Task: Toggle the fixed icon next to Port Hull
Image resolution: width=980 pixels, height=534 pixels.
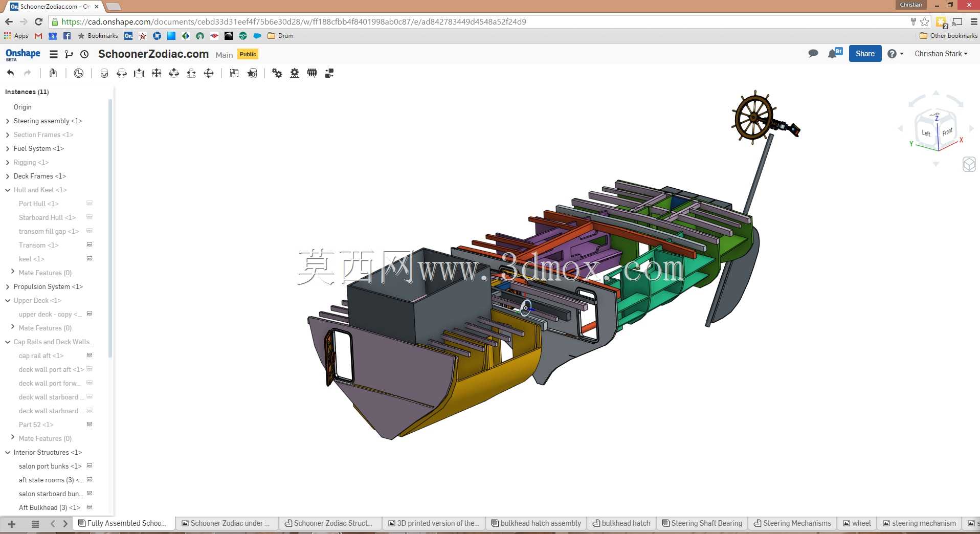Action: coord(90,204)
